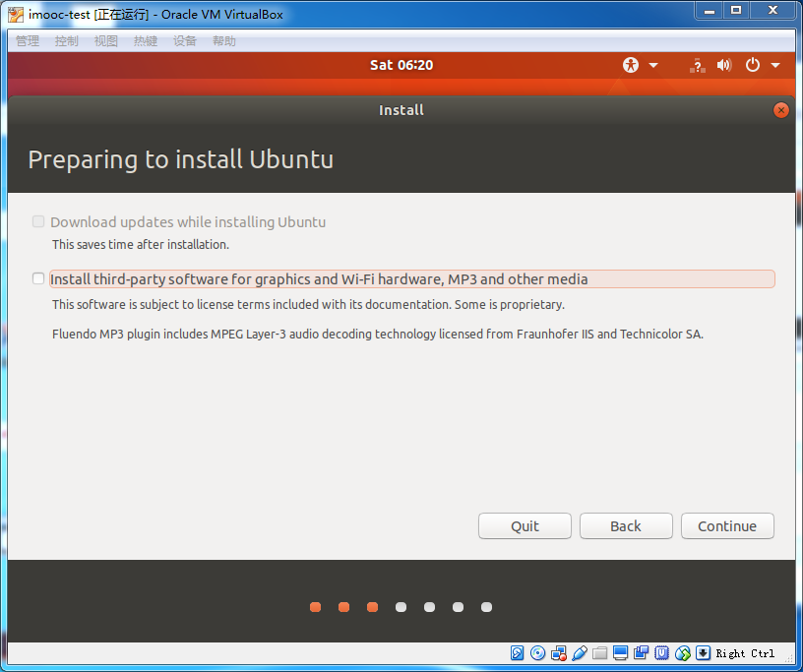Open the network adapter status icon
The image size is (803, 672).
click(558, 653)
